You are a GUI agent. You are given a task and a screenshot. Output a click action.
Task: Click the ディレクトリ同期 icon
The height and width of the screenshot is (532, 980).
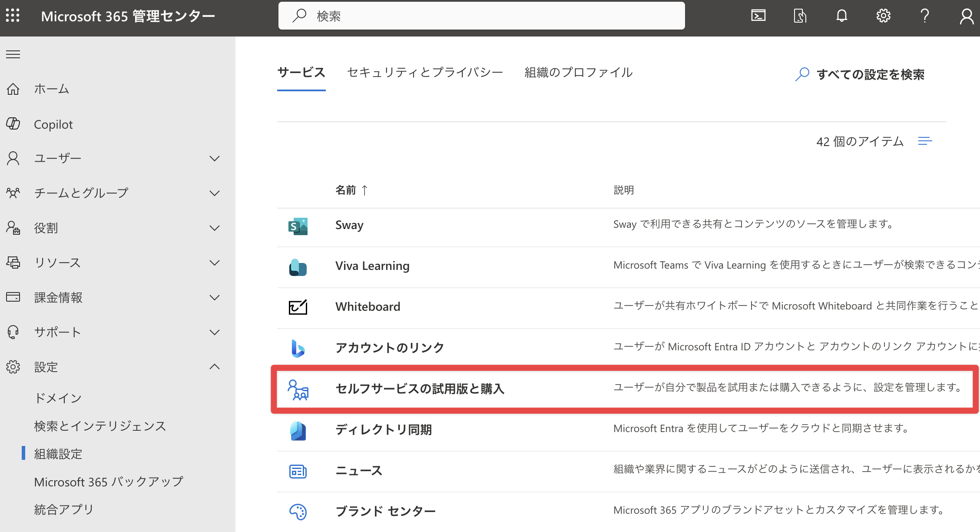298,430
